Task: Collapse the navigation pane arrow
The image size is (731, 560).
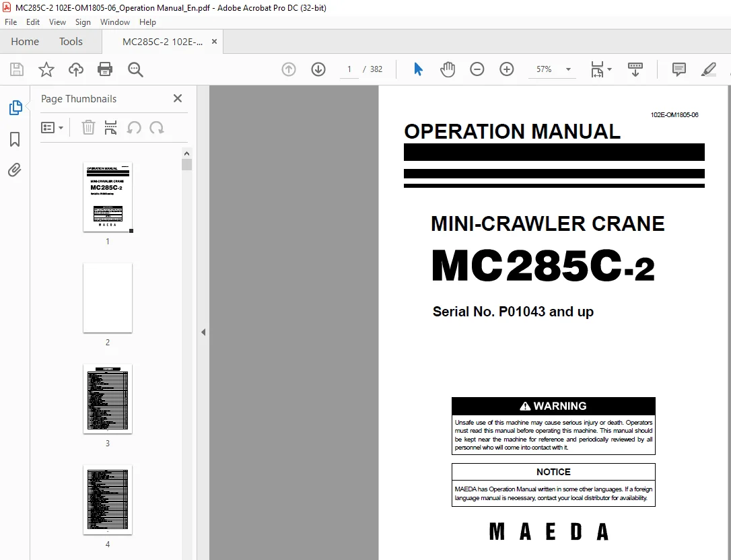Action: pyautogui.click(x=203, y=332)
